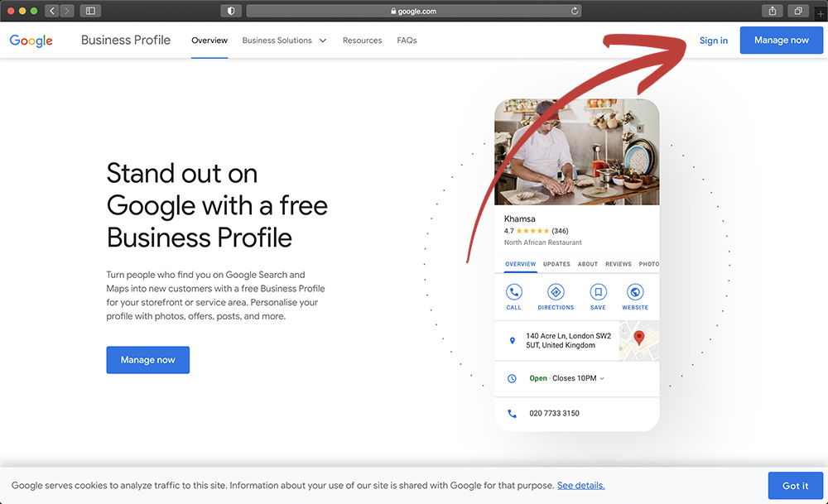Click the Safari forward arrow button
The width and height of the screenshot is (828, 504).
[x=66, y=11]
